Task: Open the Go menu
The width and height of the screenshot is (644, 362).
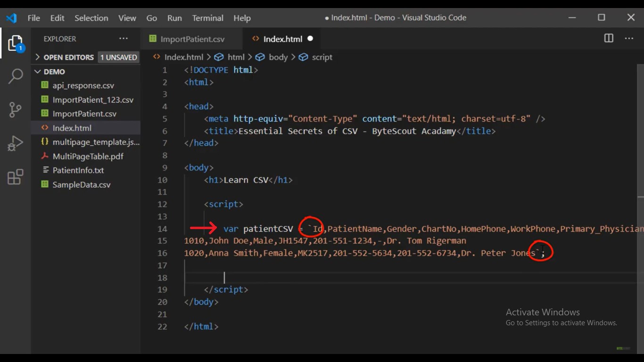Action: coord(152,18)
